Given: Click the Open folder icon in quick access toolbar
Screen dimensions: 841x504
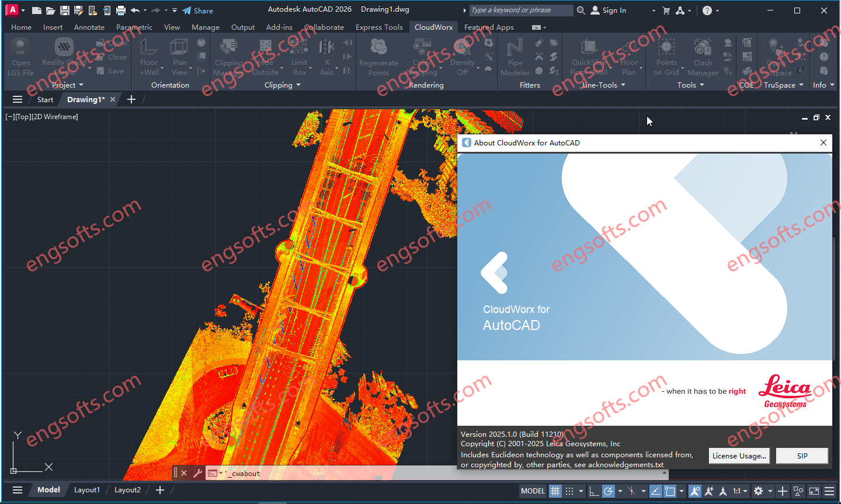Looking at the screenshot, I should pyautogui.click(x=51, y=11).
